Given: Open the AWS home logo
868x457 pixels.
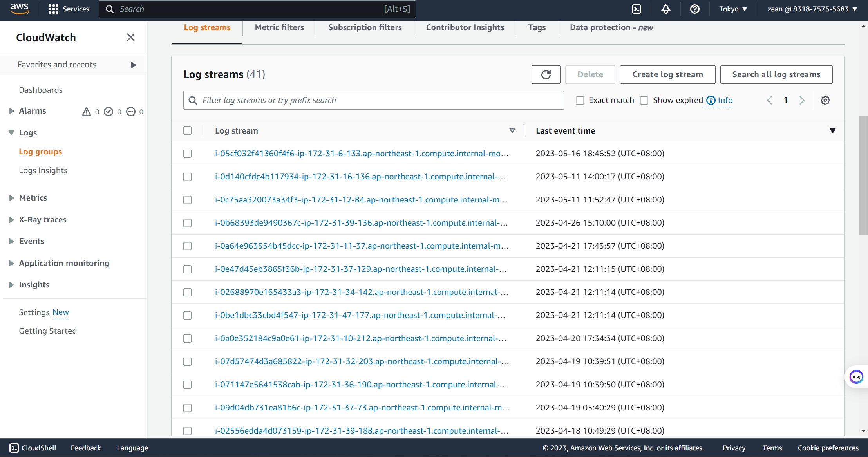Looking at the screenshot, I should 20,9.
